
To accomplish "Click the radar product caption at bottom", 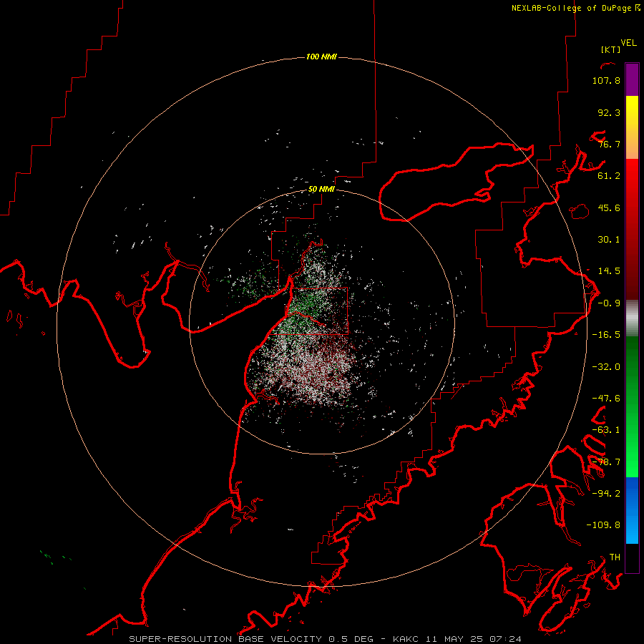I will coord(326,639).
